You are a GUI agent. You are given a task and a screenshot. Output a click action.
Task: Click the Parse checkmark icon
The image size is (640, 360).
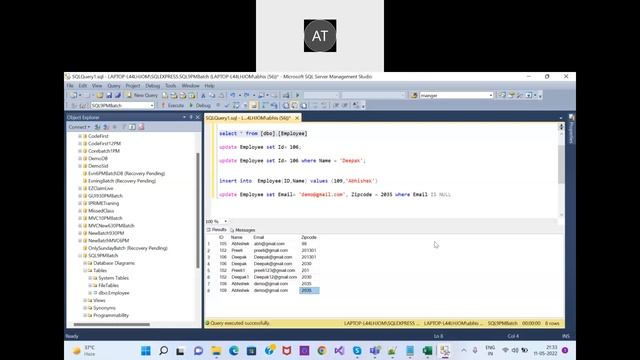[227, 105]
